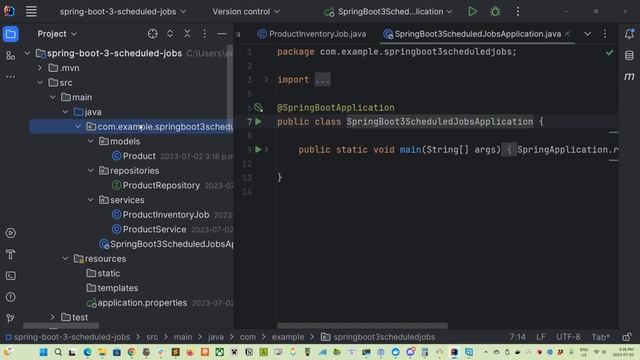Toggle read-only lock icon in status bar
This screenshot has width=640, height=360.
pos(627,337)
